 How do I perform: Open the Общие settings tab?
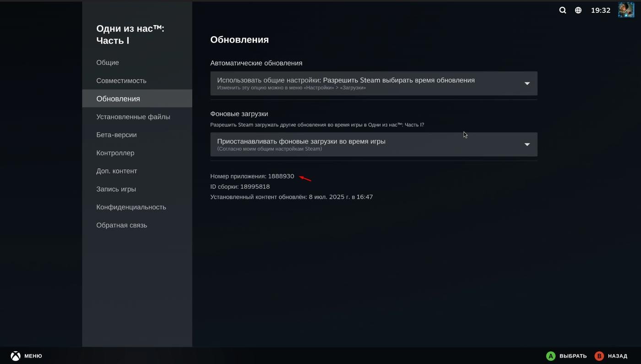(x=137, y=62)
